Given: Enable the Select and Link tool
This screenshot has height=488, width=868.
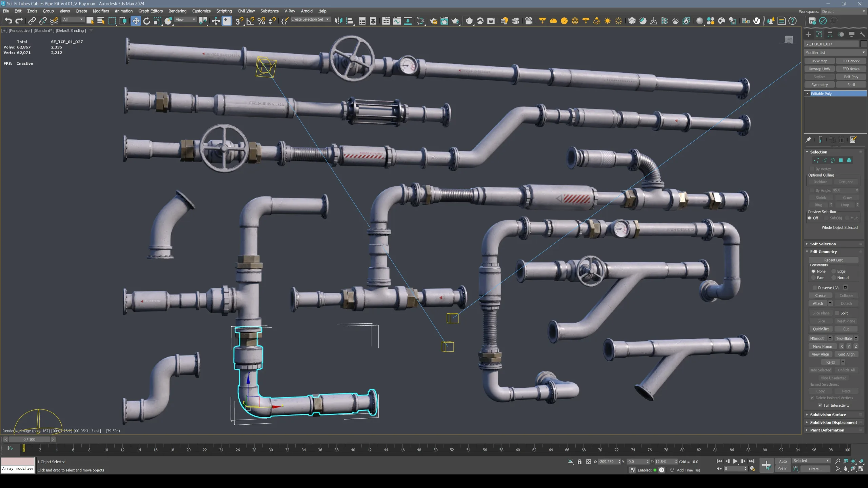Looking at the screenshot, I should pyautogui.click(x=32, y=20).
